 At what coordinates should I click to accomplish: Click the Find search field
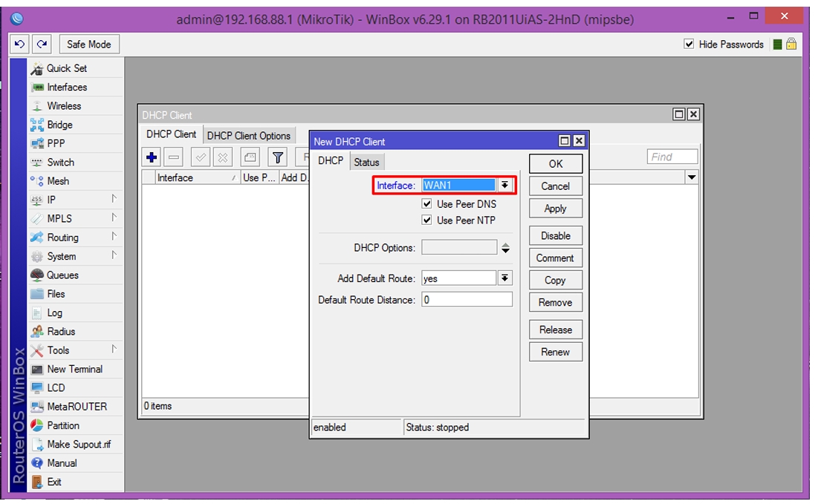(672, 157)
